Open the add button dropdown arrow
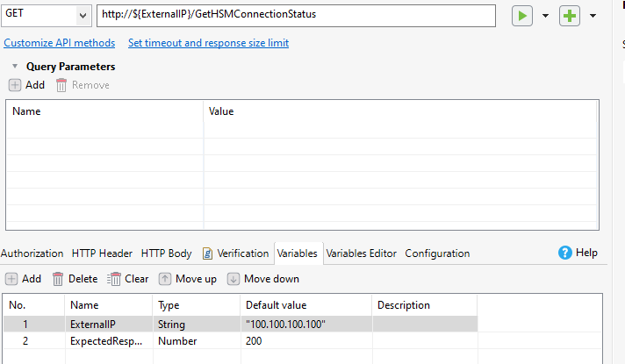 pos(593,16)
